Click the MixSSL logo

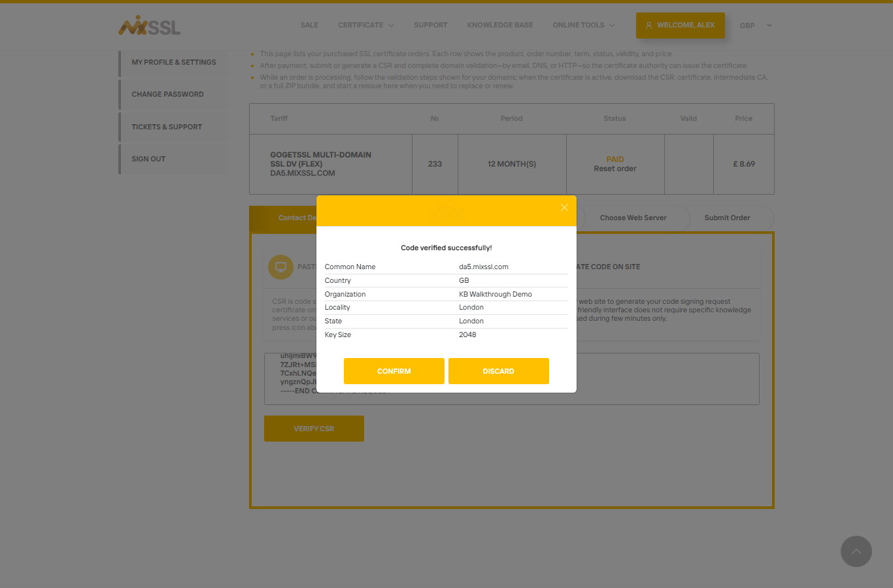pyautogui.click(x=149, y=25)
